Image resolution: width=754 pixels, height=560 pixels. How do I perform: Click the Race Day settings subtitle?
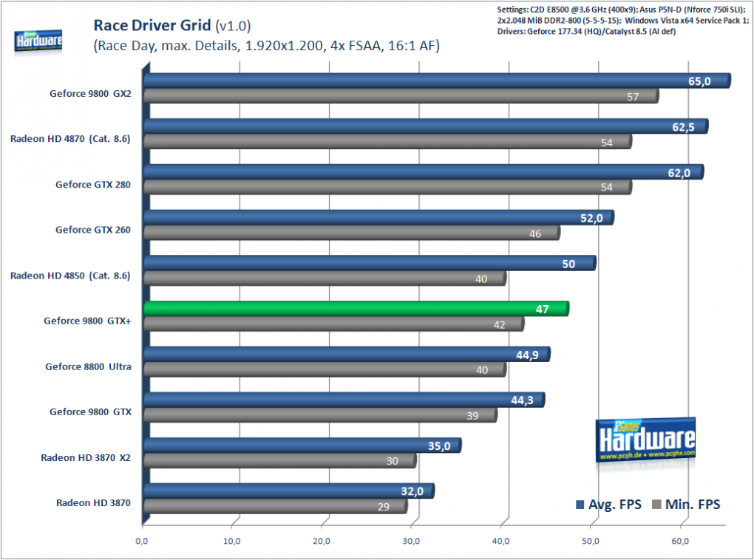coord(266,46)
